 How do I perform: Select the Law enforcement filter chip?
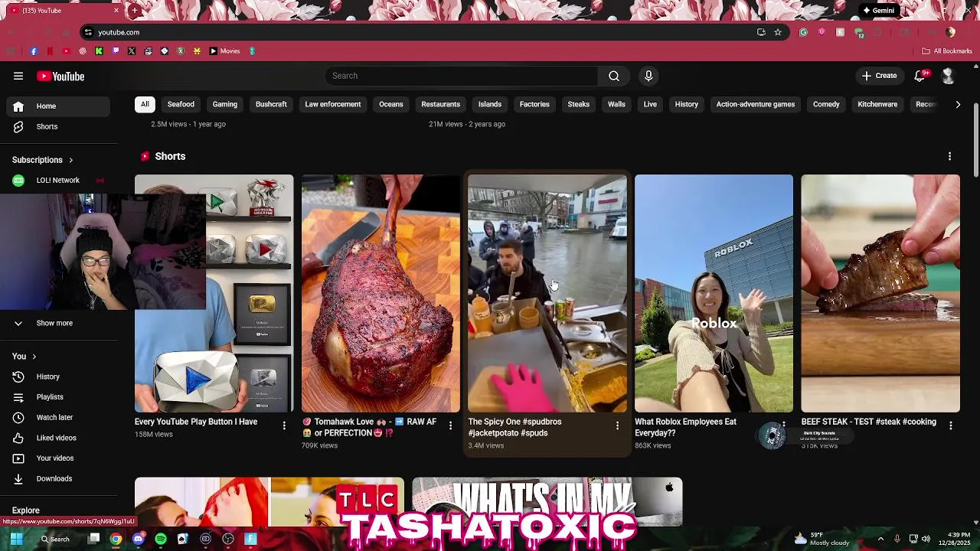333,104
